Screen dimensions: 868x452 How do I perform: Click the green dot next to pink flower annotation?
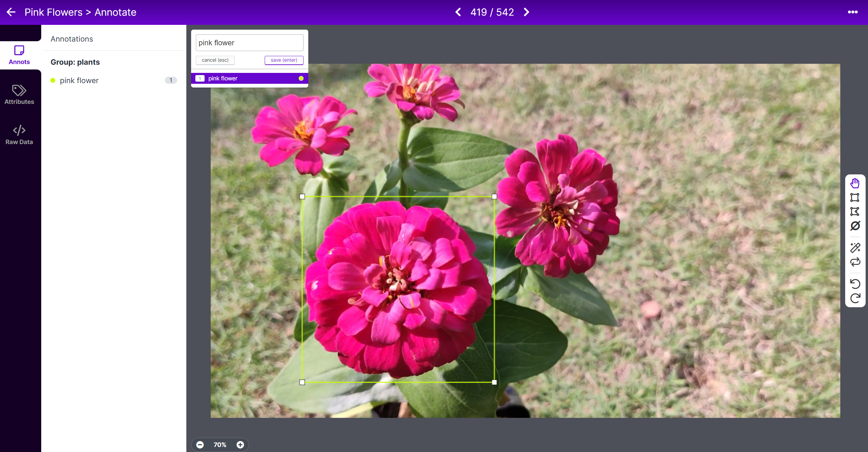(53, 80)
